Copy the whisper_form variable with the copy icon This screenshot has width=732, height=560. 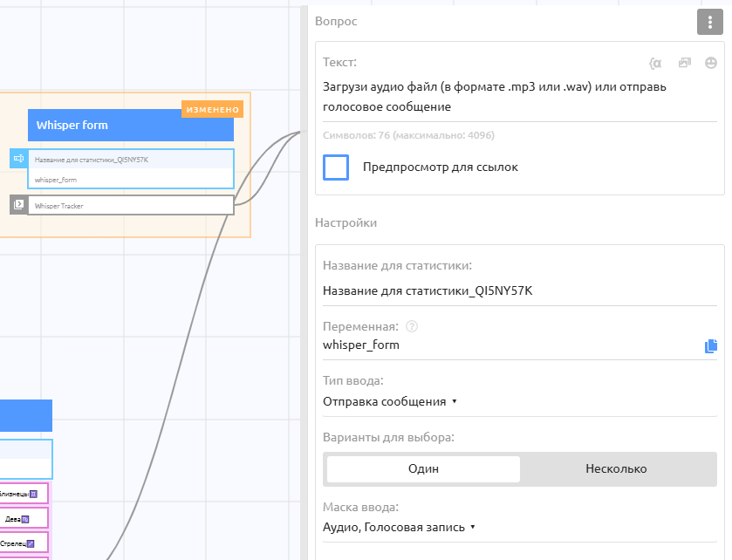[x=711, y=346]
